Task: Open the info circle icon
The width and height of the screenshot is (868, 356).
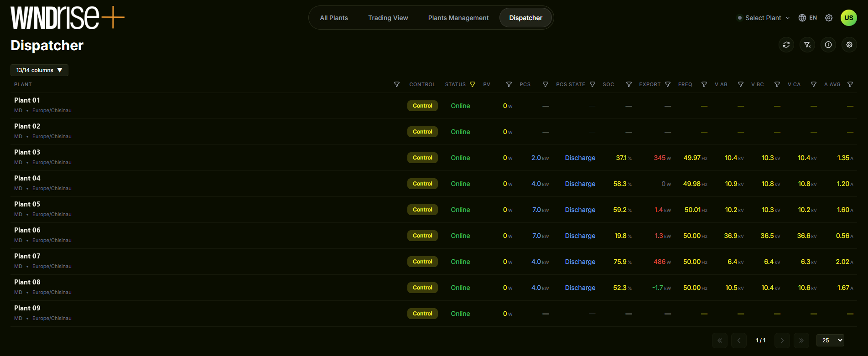Action: pos(828,45)
